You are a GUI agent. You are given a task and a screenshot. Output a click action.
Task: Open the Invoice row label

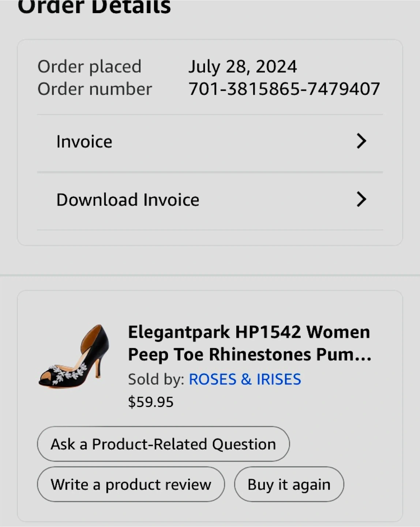click(x=84, y=142)
